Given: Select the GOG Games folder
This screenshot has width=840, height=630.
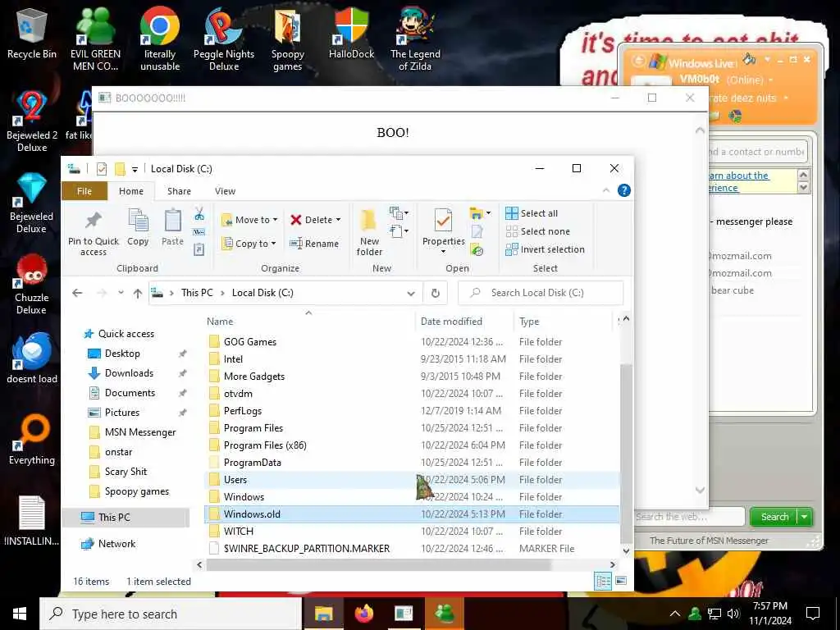Looking at the screenshot, I should tap(412, 342).
